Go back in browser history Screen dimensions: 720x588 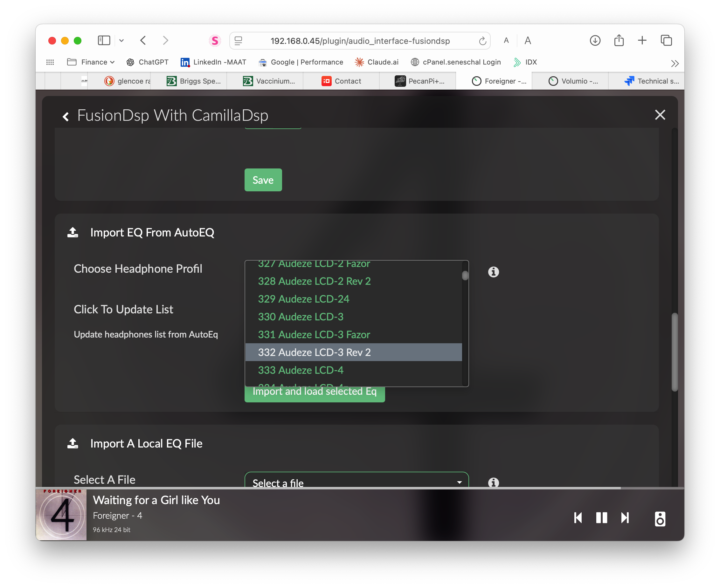[x=143, y=41]
